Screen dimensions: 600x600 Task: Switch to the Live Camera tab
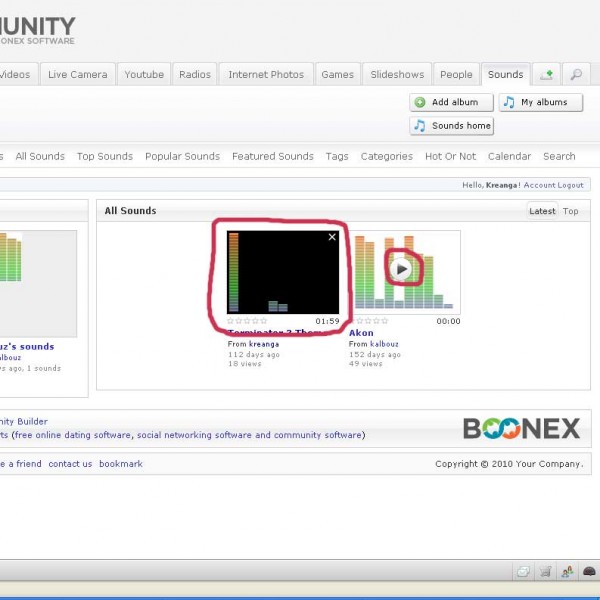point(78,74)
